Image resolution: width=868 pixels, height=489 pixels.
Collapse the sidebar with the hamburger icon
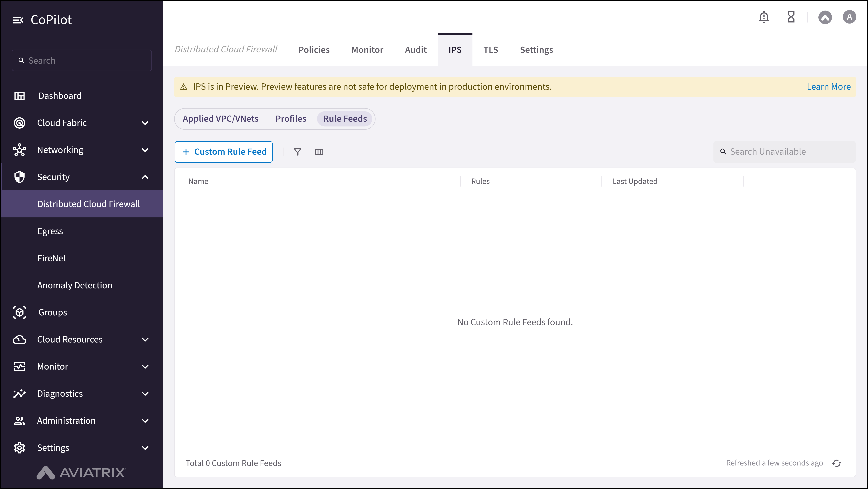pyautogui.click(x=18, y=20)
